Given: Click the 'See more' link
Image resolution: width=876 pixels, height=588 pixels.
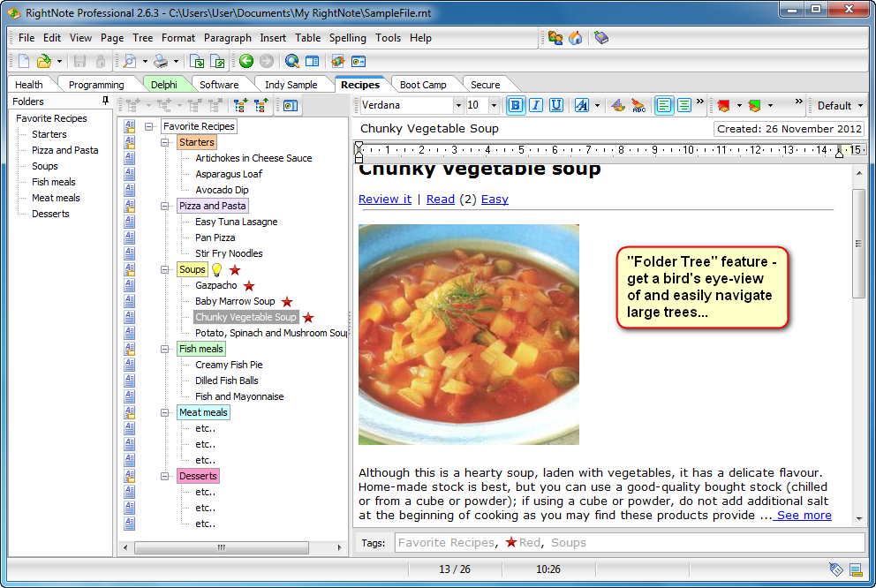Looking at the screenshot, I should tap(804, 516).
